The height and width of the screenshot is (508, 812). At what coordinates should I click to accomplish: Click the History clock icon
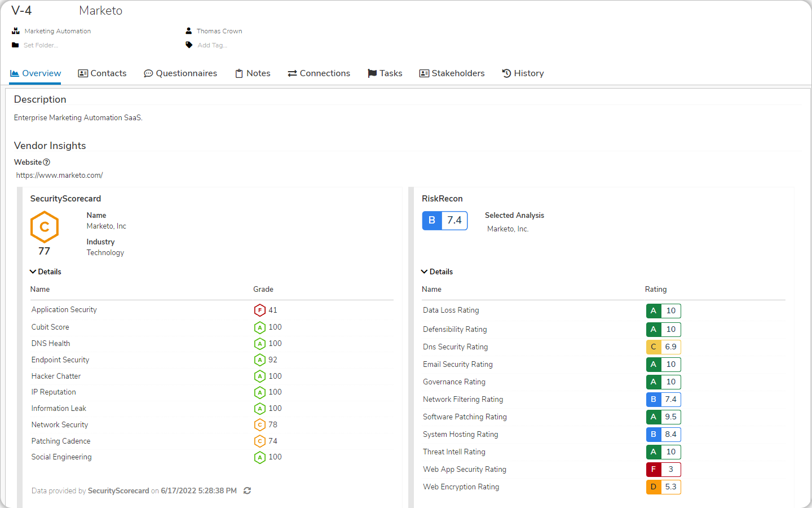tap(506, 73)
